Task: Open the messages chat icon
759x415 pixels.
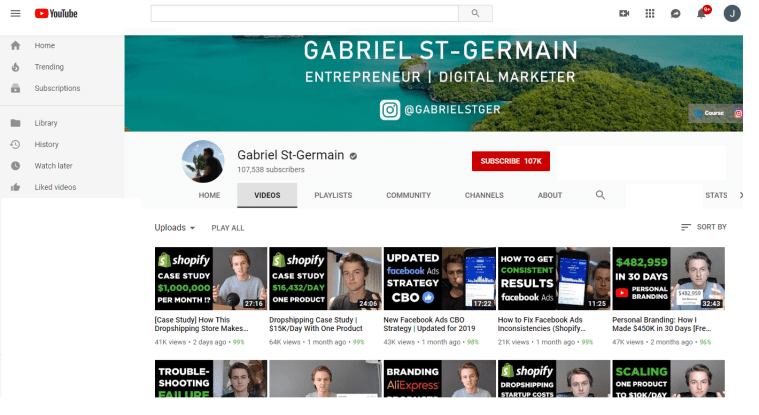Action: 676,14
